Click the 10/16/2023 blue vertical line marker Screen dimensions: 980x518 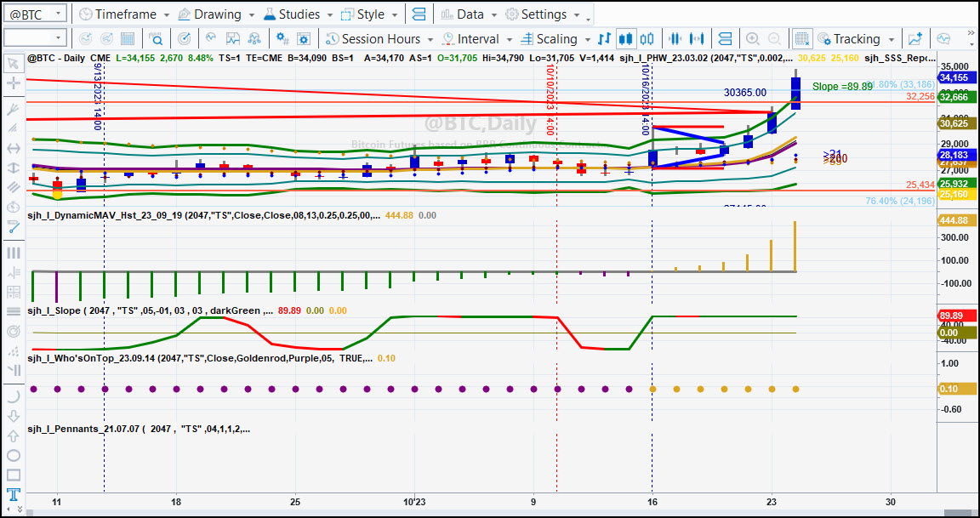[x=647, y=100]
